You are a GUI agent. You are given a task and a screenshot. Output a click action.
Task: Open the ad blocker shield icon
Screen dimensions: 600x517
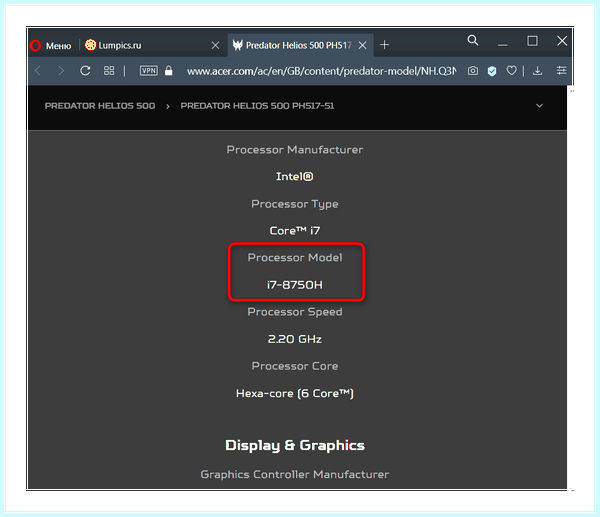click(492, 71)
